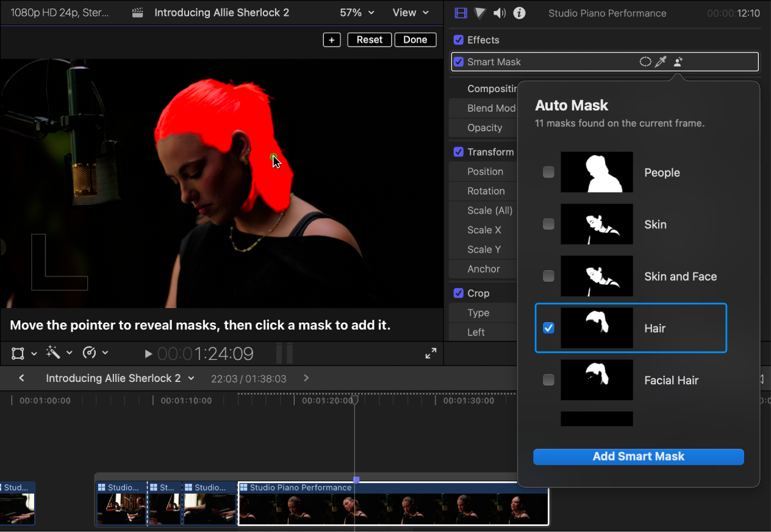Click the Scale Y parameter row
Image resolution: width=771 pixels, height=532 pixels.
coord(483,250)
